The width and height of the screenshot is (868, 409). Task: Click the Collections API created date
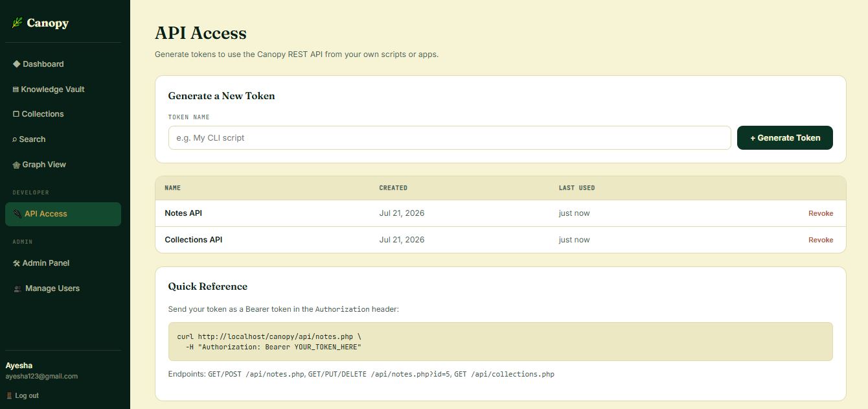click(402, 240)
